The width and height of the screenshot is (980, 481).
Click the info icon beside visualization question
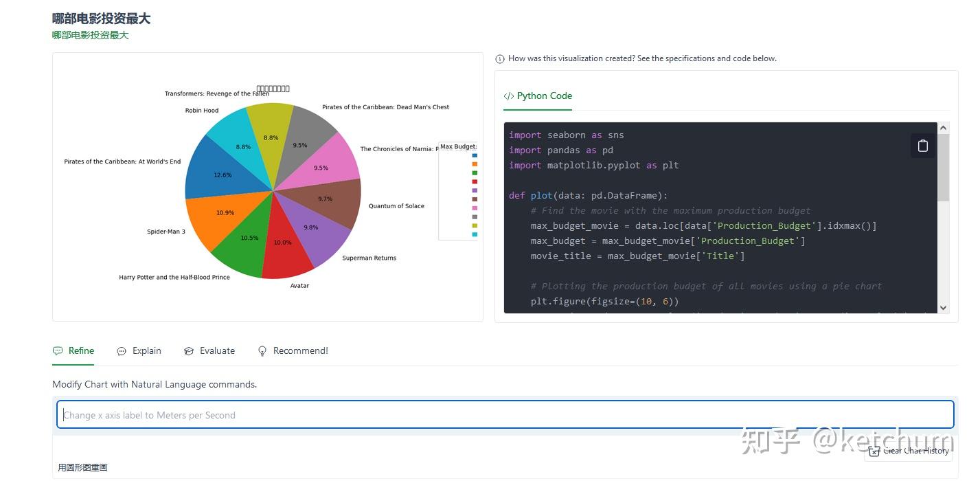(500, 59)
